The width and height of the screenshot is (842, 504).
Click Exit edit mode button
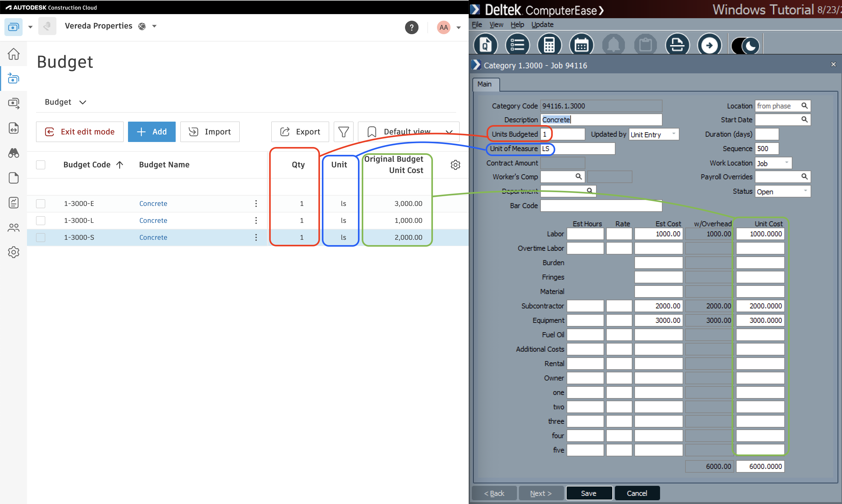point(80,132)
